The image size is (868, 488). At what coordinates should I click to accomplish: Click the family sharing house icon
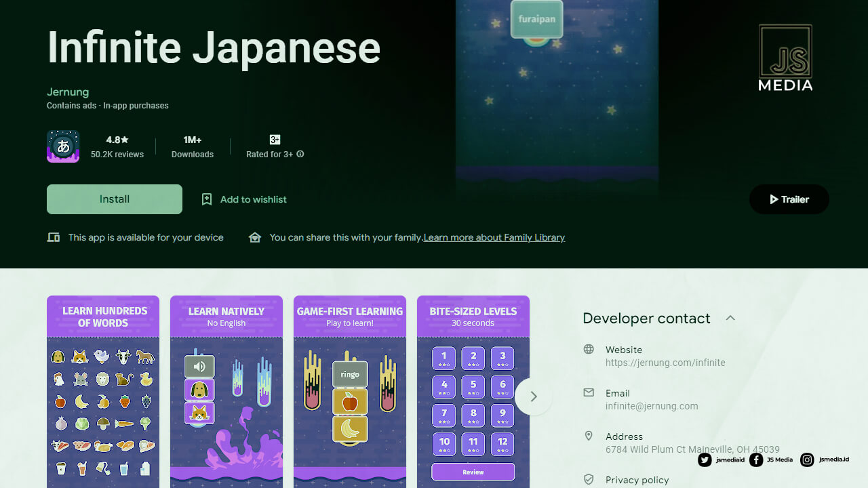point(255,237)
